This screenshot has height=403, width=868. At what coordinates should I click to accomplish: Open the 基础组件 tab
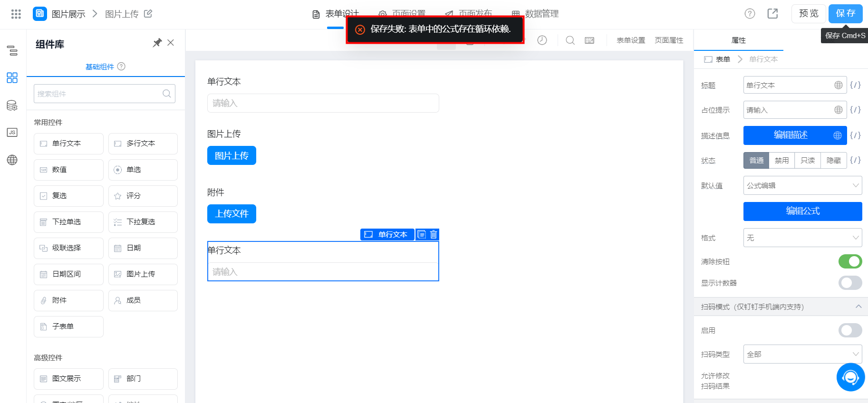(x=100, y=67)
